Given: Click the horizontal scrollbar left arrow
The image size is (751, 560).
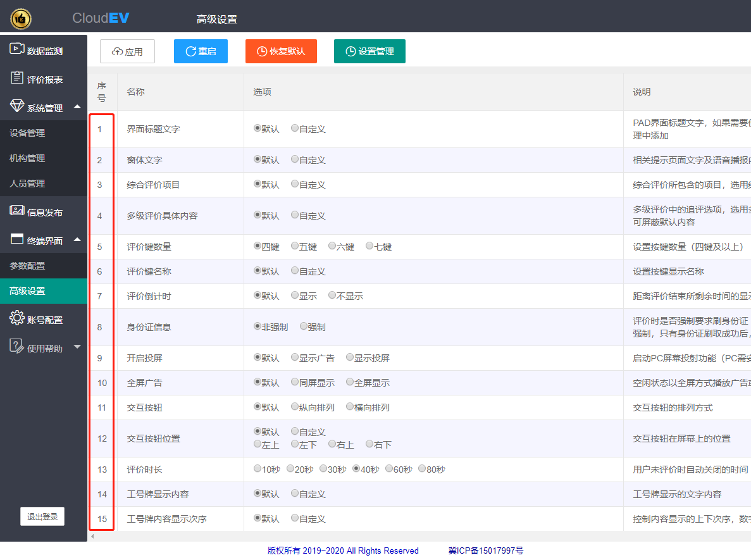Looking at the screenshot, I should coord(92,536).
